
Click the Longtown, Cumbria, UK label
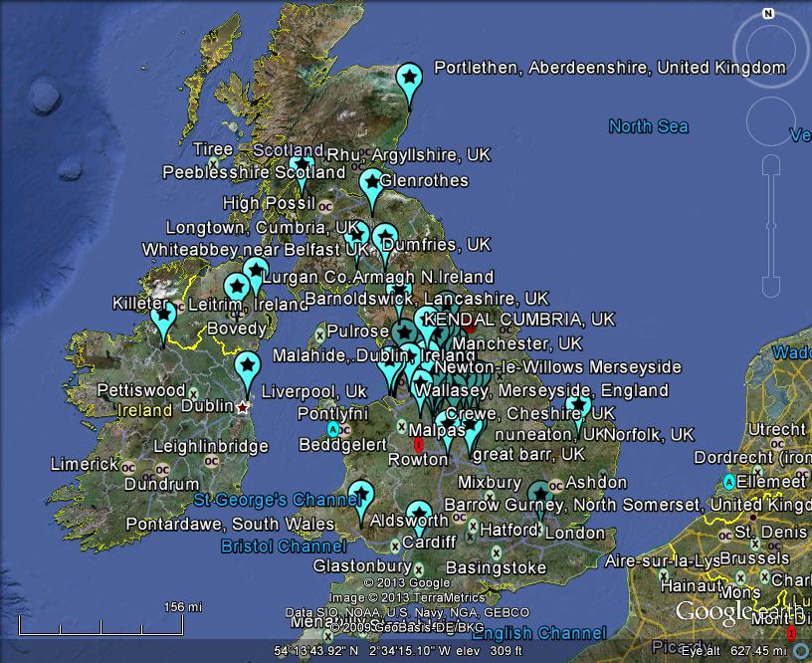pos(262,227)
